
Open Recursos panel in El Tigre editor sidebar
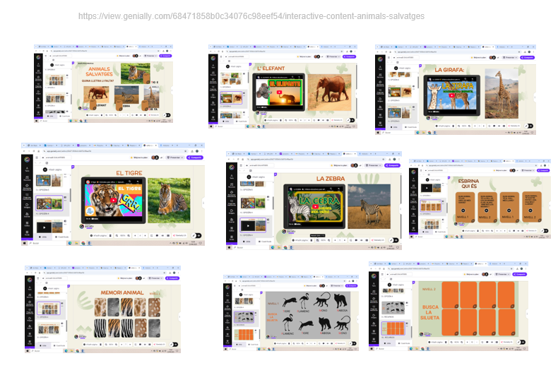pyautogui.click(x=27, y=178)
